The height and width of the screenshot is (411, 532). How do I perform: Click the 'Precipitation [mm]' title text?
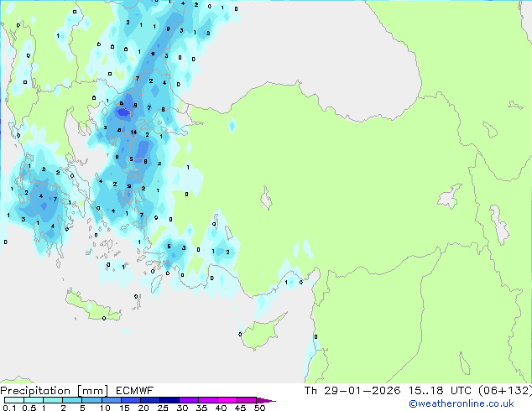[x=55, y=391]
